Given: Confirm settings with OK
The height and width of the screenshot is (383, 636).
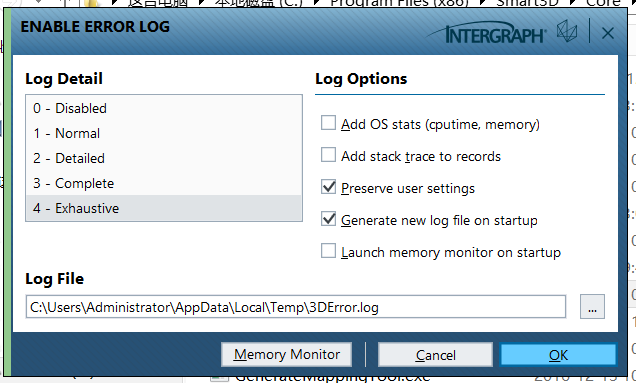Looking at the screenshot, I should [x=558, y=355].
